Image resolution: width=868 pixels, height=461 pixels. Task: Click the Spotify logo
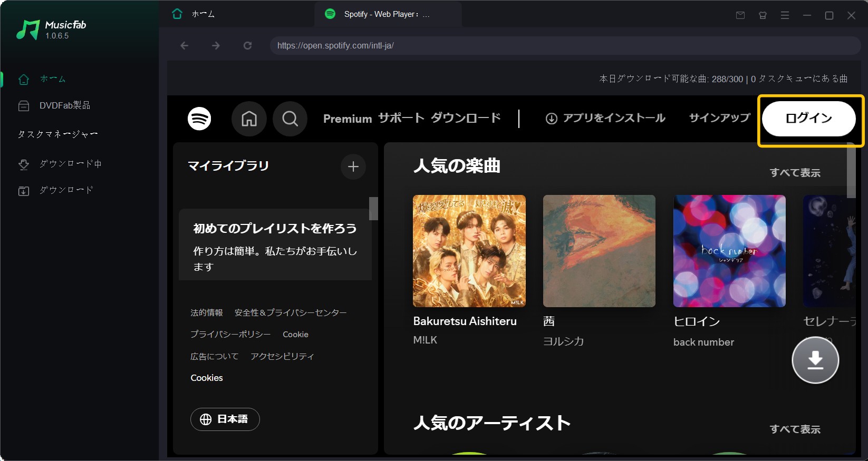(199, 119)
